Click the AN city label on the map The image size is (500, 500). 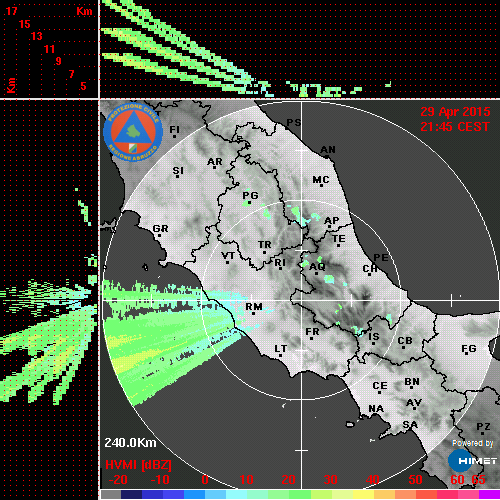click(x=328, y=150)
